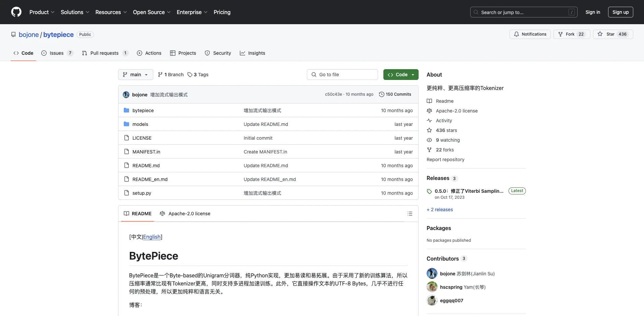Viewport: 644px width, 316px height.
Task: Expand the Resources menu
Action: [x=111, y=12]
